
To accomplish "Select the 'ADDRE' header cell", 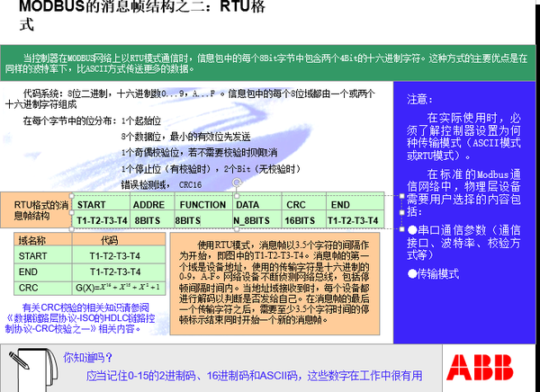I will [x=152, y=202].
